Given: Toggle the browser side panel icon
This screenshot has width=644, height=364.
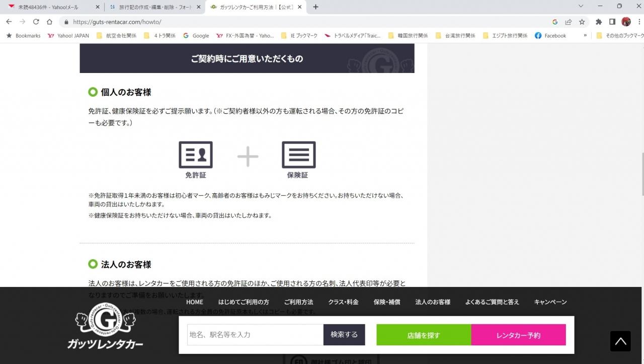Looking at the screenshot, I should coord(612,22).
